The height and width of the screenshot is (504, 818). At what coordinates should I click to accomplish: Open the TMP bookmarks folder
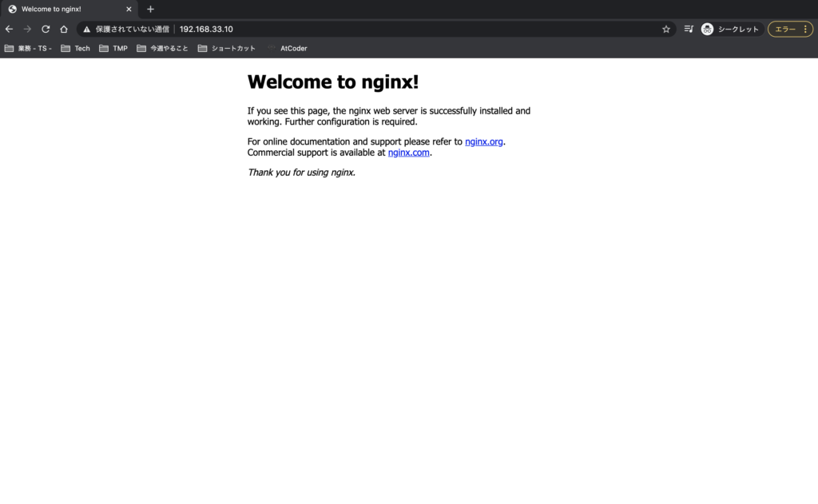click(x=113, y=48)
